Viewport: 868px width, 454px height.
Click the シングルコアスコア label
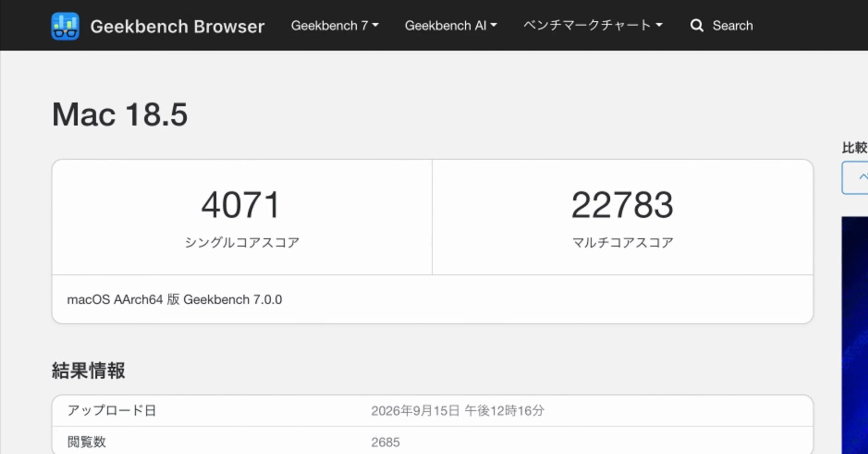coord(242,243)
